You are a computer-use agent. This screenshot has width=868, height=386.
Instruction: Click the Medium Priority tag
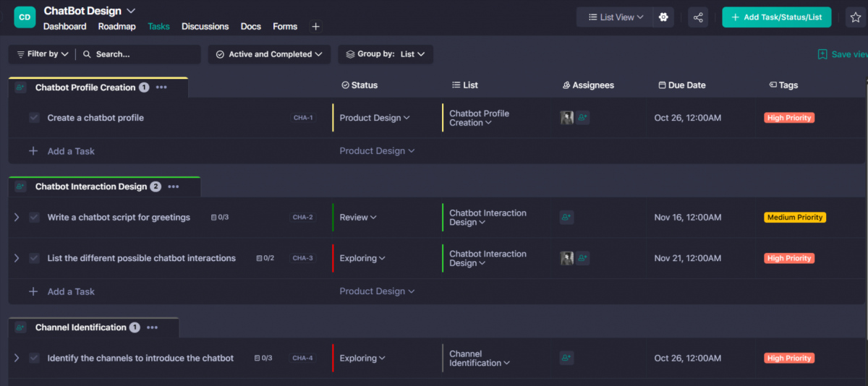coord(795,217)
